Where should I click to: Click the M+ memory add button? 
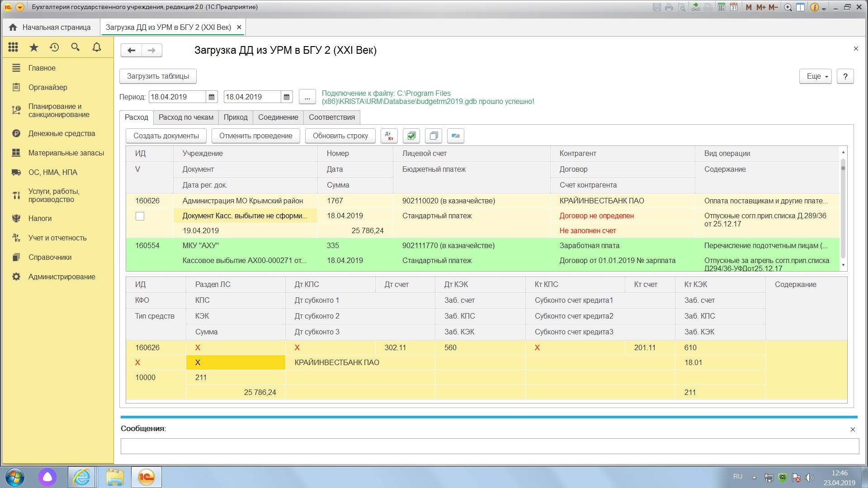tap(761, 7)
